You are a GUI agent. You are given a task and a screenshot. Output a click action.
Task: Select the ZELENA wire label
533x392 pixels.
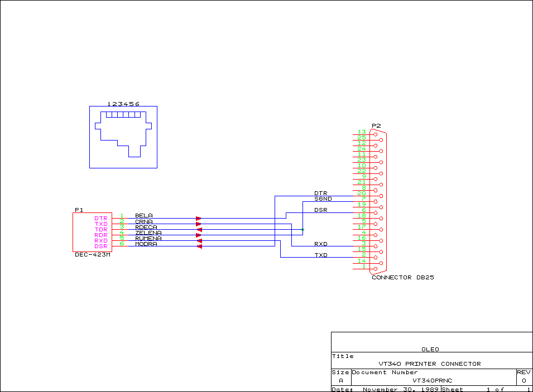click(148, 233)
